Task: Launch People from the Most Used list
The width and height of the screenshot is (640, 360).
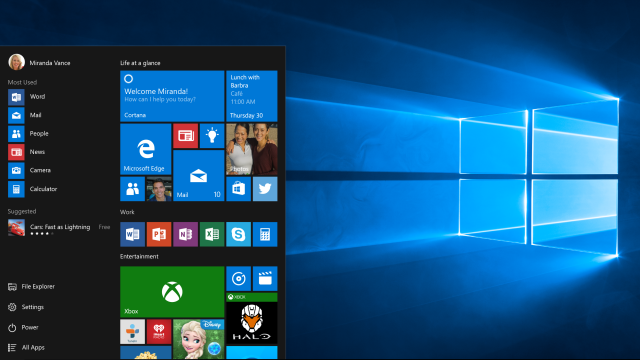Action: tap(29, 133)
